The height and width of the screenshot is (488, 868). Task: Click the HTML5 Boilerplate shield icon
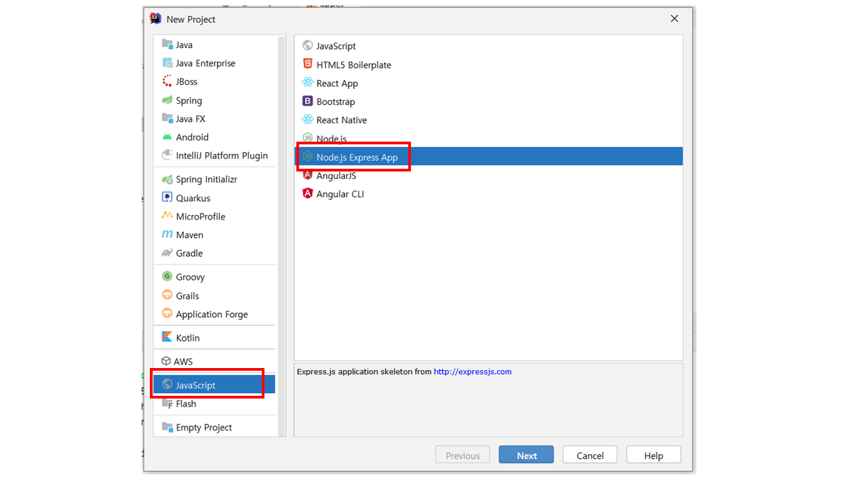(x=308, y=64)
